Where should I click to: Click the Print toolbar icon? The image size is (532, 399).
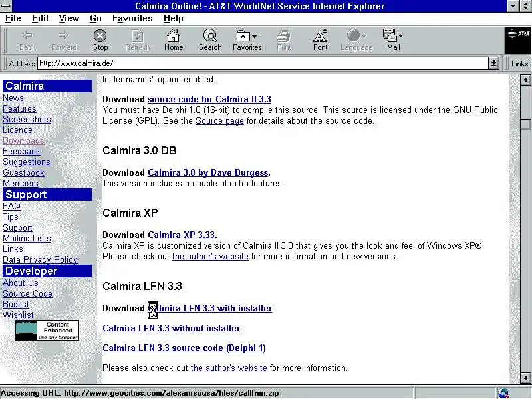pos(284,35)
